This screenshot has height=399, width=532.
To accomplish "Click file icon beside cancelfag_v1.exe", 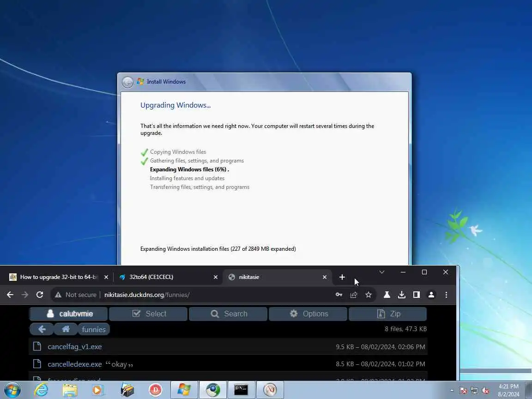I will [x=37, y=346].
